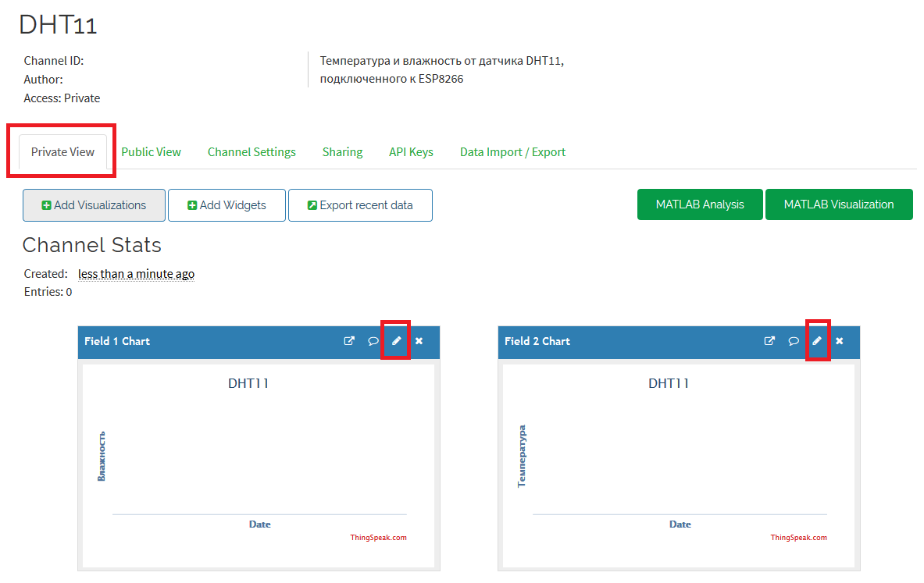The width and height of the screenshot is (924, 583).
Task: Click the Channel ID label
Action: [54, 61]
